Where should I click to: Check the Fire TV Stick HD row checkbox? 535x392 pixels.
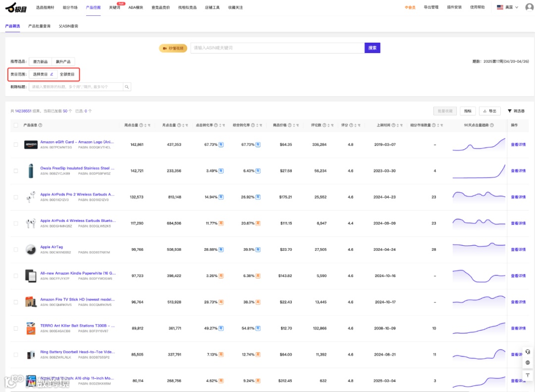click(x=16, y=302)
